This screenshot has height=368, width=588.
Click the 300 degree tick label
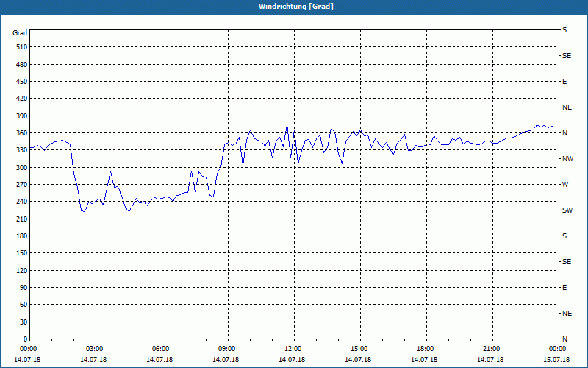(x=21, y=168)
